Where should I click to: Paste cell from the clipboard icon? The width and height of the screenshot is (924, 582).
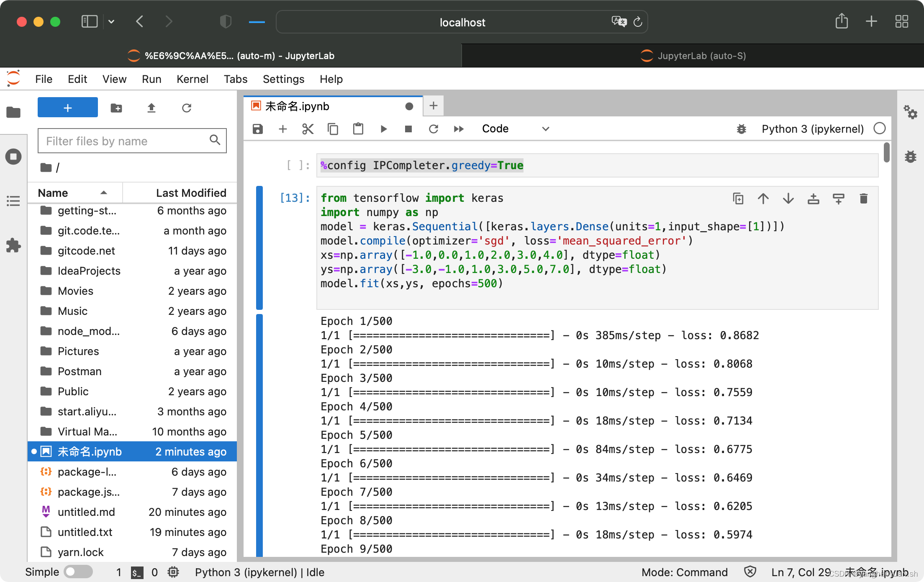click(x=358, y=129)
